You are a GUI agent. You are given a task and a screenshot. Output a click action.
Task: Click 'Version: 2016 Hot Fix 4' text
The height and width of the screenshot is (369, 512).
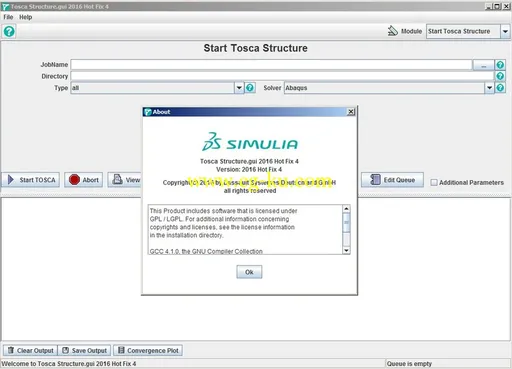(x=249, y=169)
